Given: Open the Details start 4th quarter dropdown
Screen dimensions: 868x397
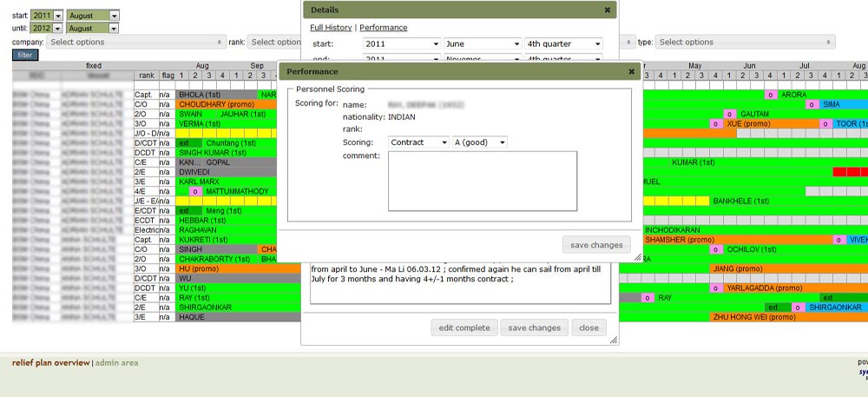Looking at the screenshot, I should pyautogui.click(x=563, y=43).
